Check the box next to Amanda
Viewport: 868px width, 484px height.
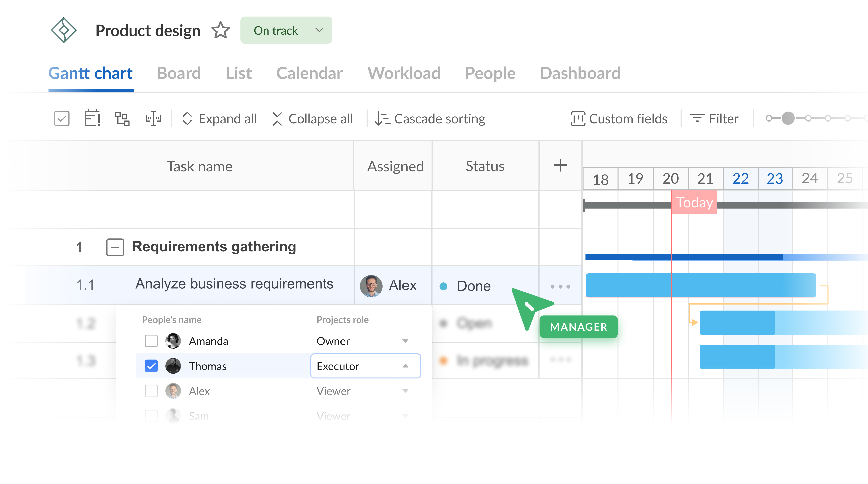point(151,341)
